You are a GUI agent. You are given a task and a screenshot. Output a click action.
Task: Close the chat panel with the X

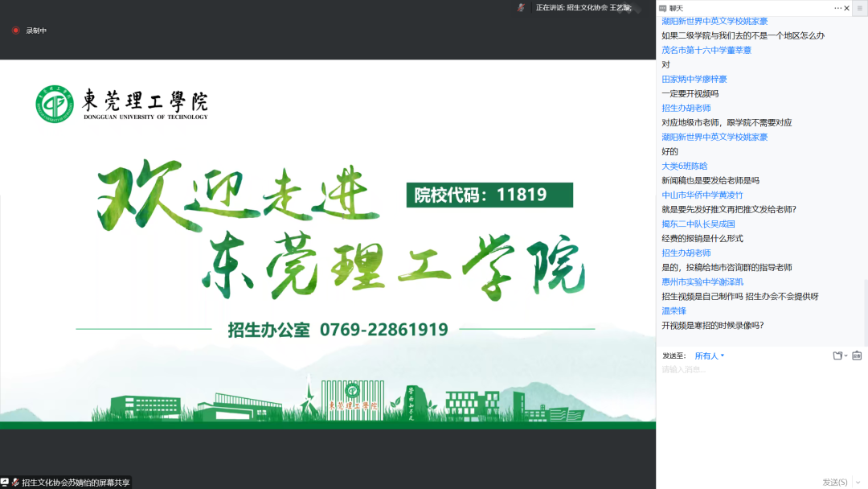click(847, 8)
